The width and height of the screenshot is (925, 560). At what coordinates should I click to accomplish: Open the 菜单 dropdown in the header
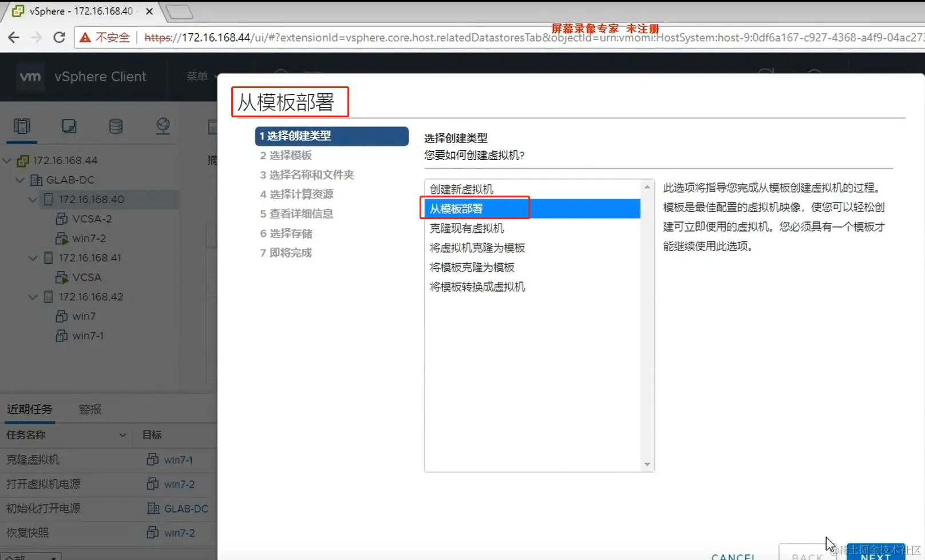[202, 76]
